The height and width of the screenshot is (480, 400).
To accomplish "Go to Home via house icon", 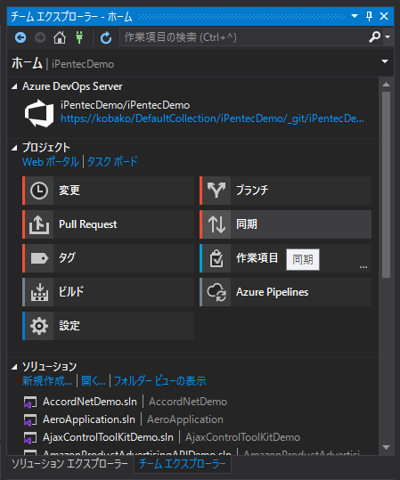I will point(60,37).
